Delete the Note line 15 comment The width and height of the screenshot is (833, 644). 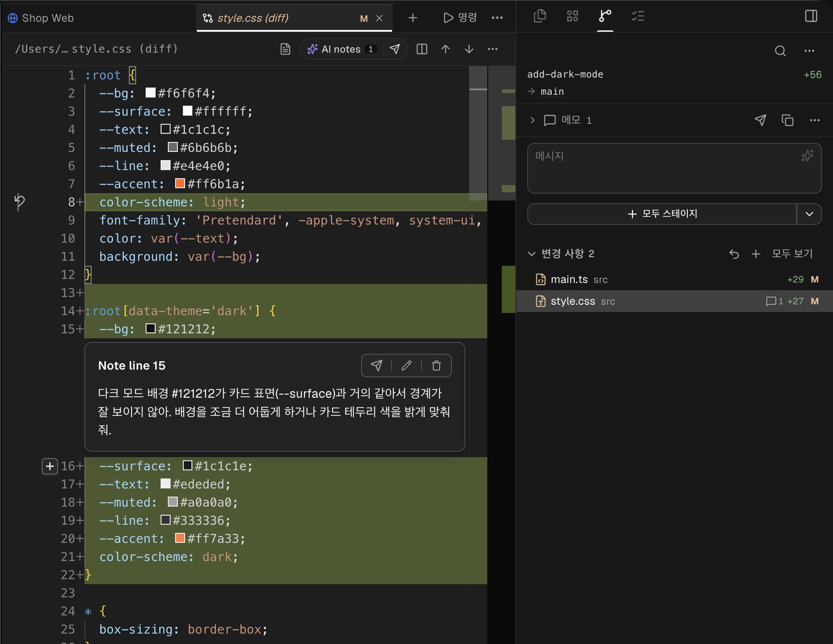pyautogui.click(x=436, y=366)
